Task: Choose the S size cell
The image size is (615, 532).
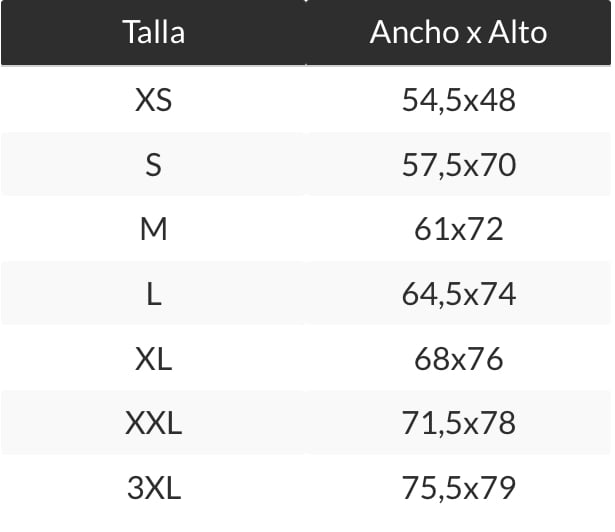Action: click(153, 164)
